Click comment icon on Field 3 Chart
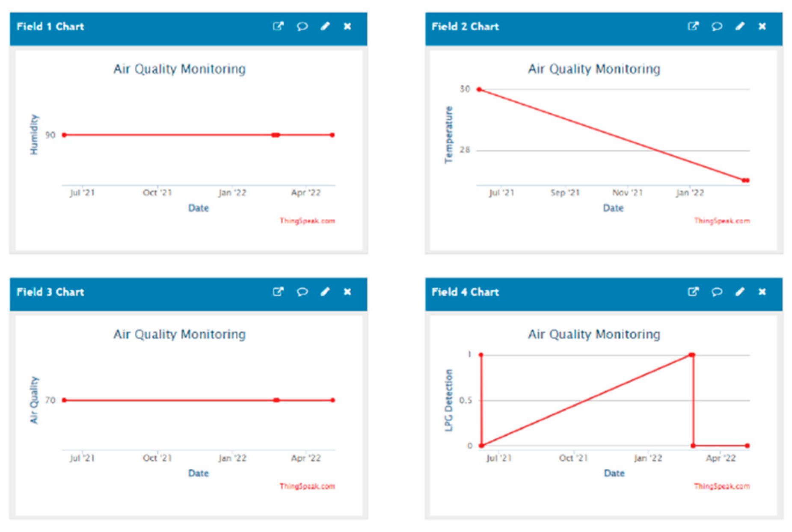The width and height of the screenshot is (792, 532). pyautogui.click(x=302, y=292)
